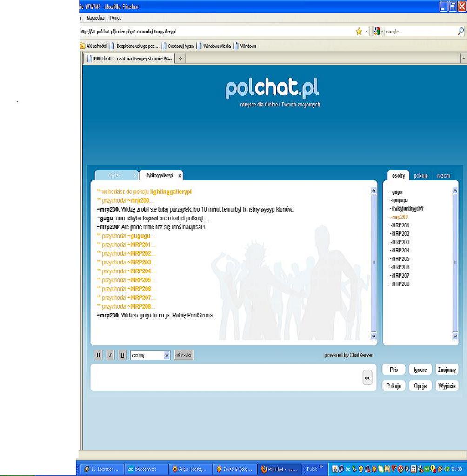The width and height of the screenshot is (467, 476).
Task: Select user ~MRP206 in the list
Action: pos(400,267)
